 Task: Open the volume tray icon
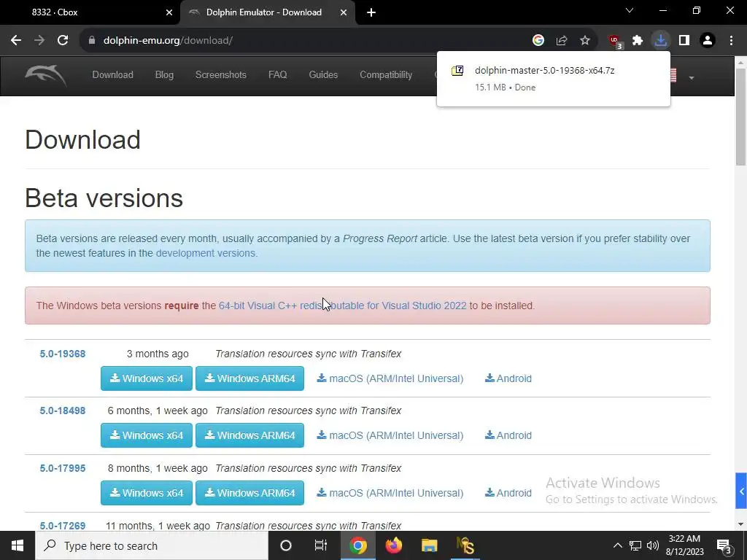point(653,545)
